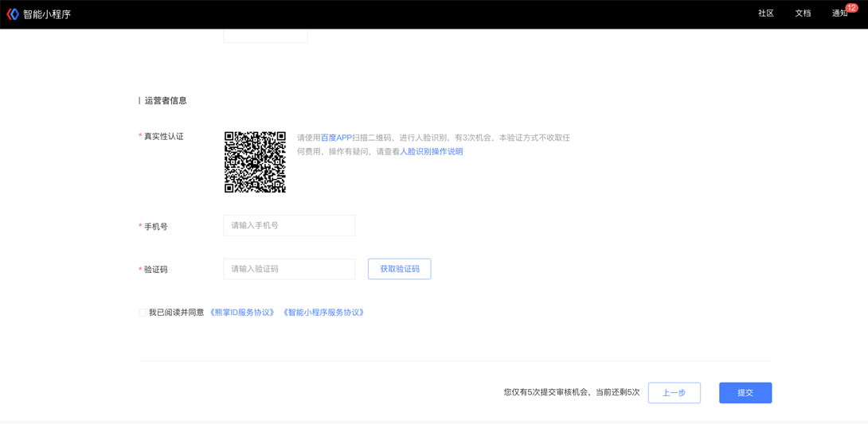Click the Smart Mini Program logo icon

[x=13, y=14]
